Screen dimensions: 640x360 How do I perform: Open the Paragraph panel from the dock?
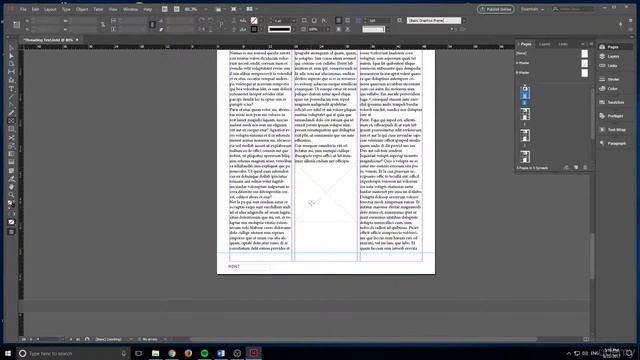(614, 143)
